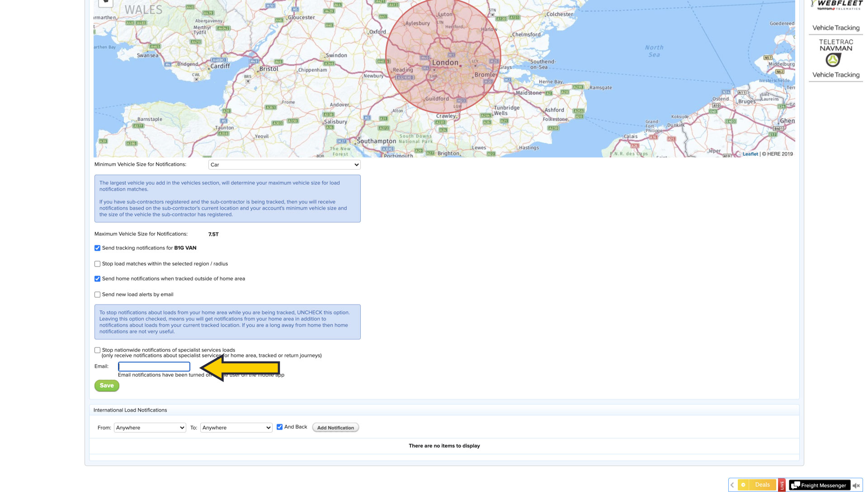Enable send new load alerts by email

97,295
